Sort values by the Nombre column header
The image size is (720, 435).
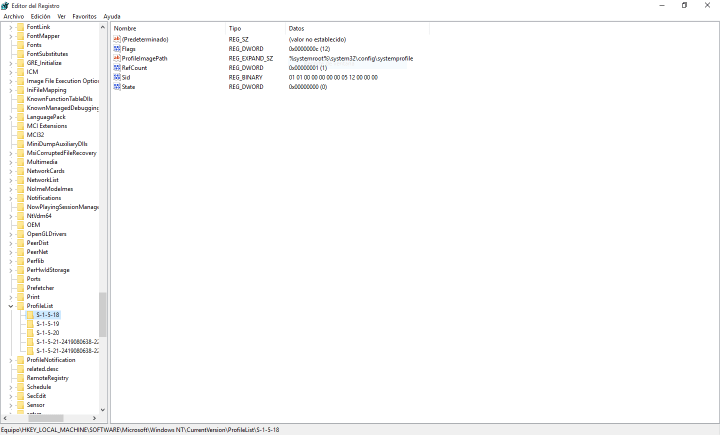(169, 28)
